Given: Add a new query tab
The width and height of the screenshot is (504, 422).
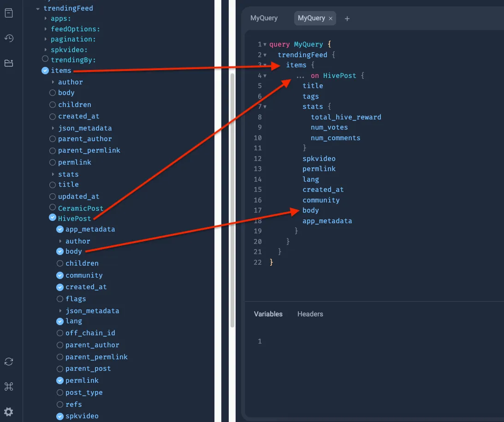Looking at the screenshot, I should [x=347, y=18].
